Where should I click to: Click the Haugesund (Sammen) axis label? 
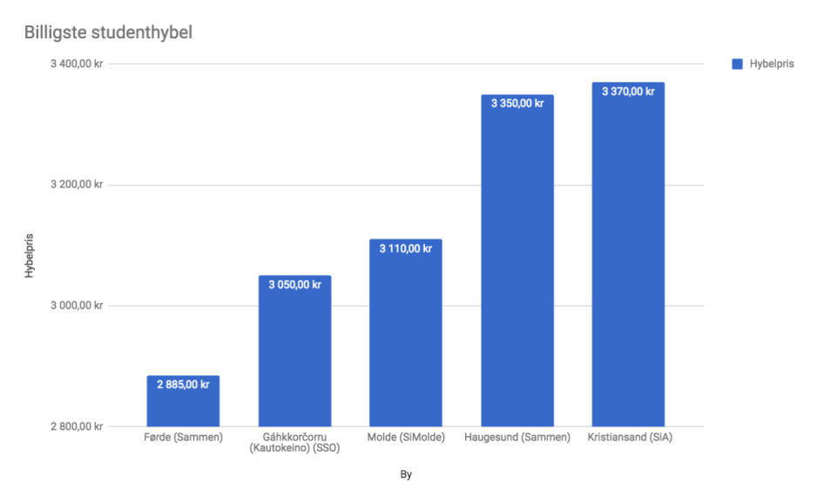(517, 437)
